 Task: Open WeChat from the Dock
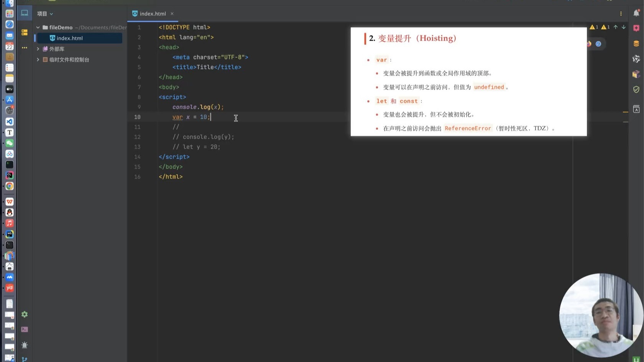(10, 143)
